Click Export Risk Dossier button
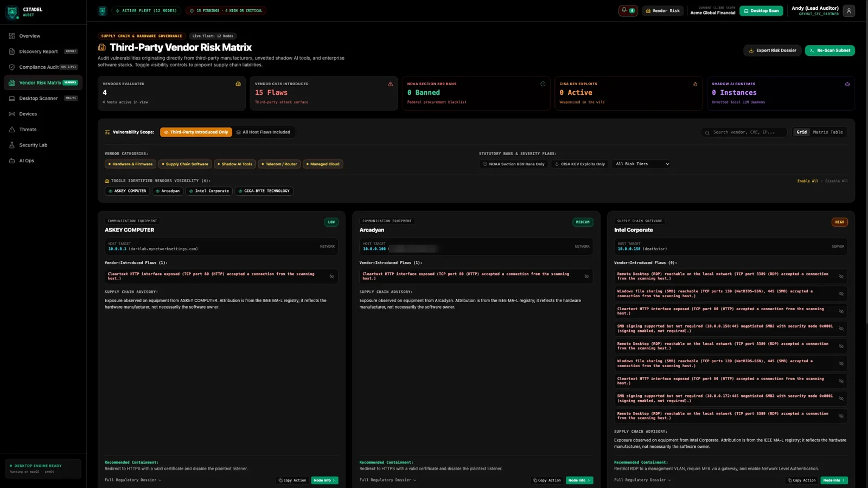Screen dimensions: 868x488 click(x=773, y=50)
